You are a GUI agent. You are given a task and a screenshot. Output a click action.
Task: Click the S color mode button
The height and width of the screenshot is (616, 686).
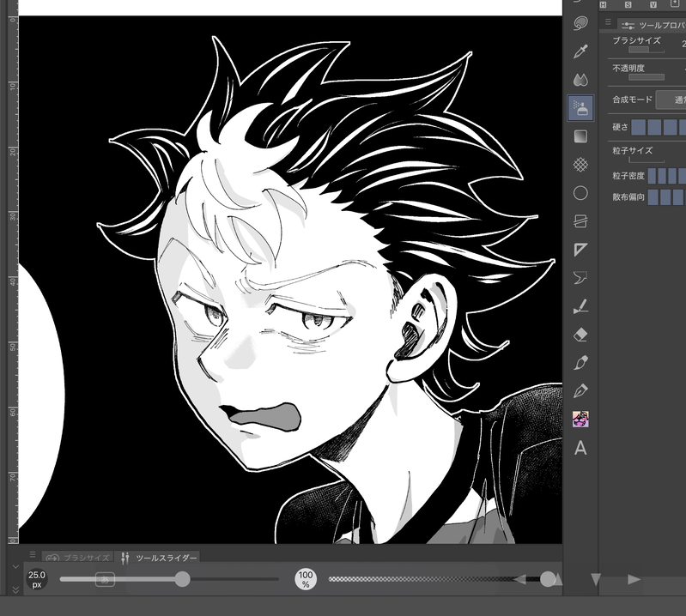coord(628,4)
